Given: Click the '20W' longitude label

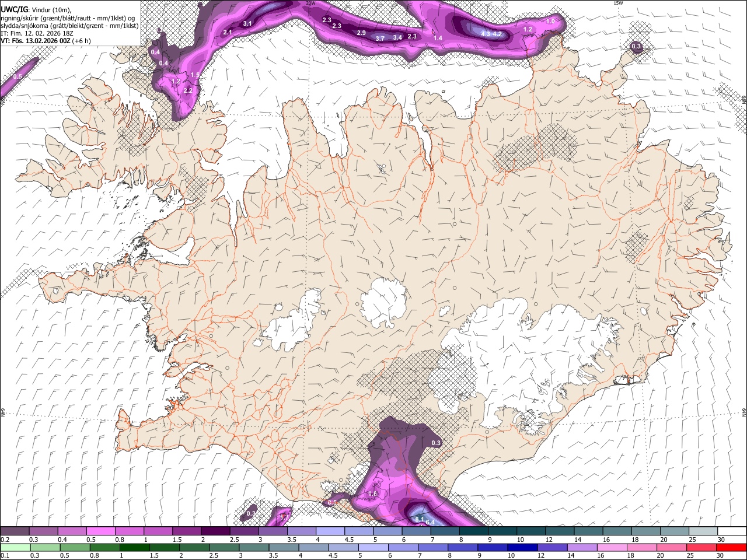Looking at the screenshot, I should [x=310, y=3].
